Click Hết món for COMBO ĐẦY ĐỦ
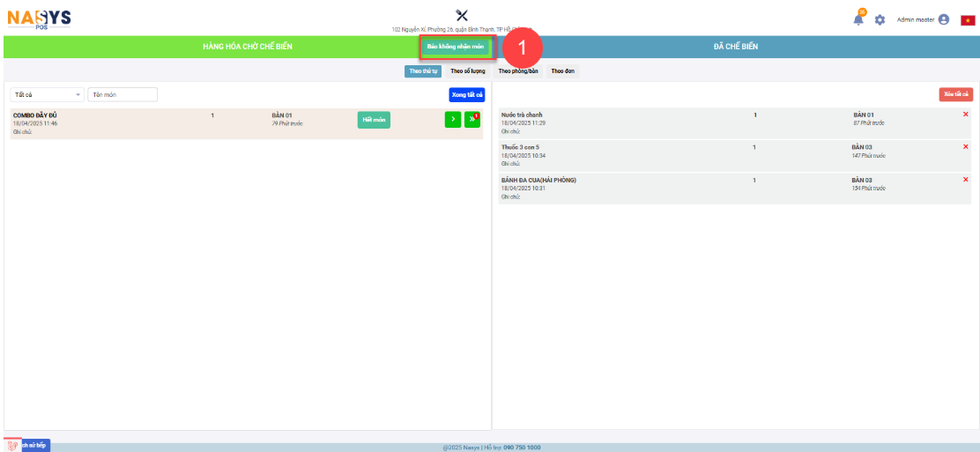980x452 pixels. (x=374, y=120)
